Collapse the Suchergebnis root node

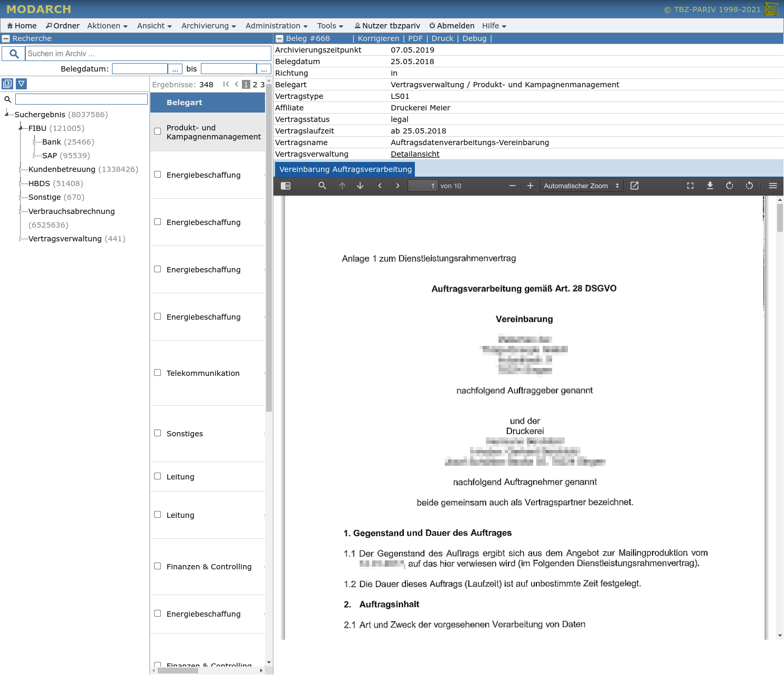pos(7,114)
